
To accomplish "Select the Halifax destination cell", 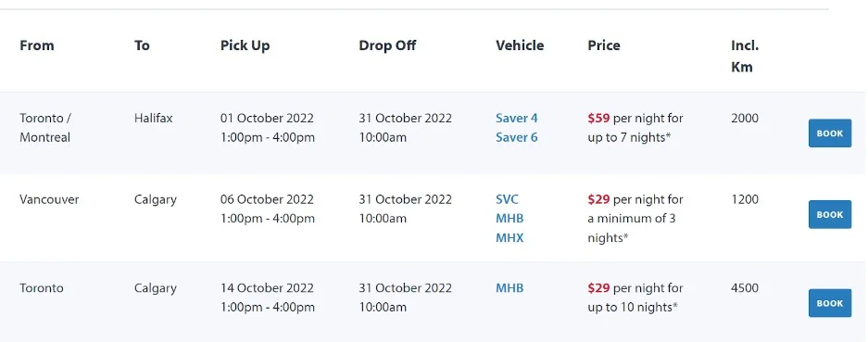I will click(154, 118).
